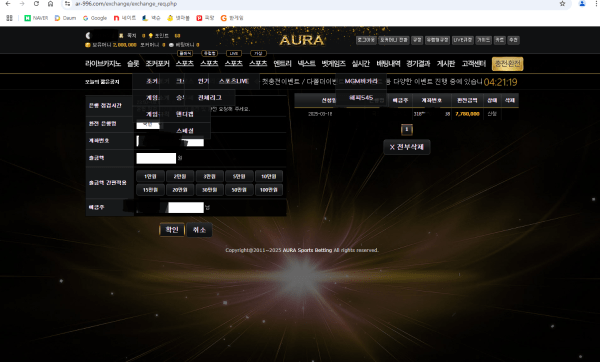This screenshot has height=362, width=600.
Task: Click the withdrawal amount input field
Action: [156, 158]
